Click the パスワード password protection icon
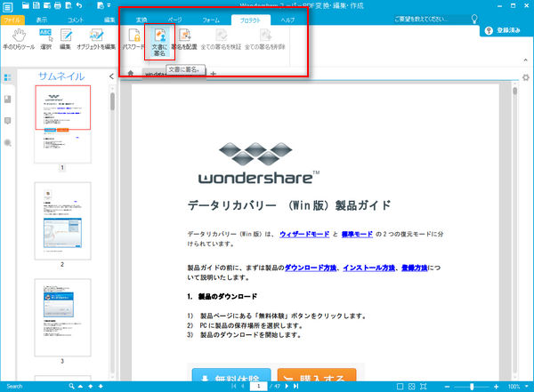The image size is (534, 392). pyautogui.click(x=133, y=39)
